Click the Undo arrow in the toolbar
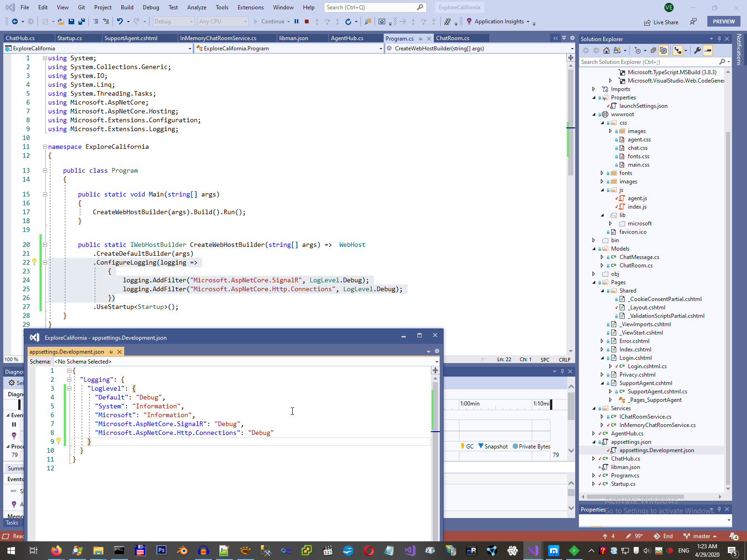 120,21
